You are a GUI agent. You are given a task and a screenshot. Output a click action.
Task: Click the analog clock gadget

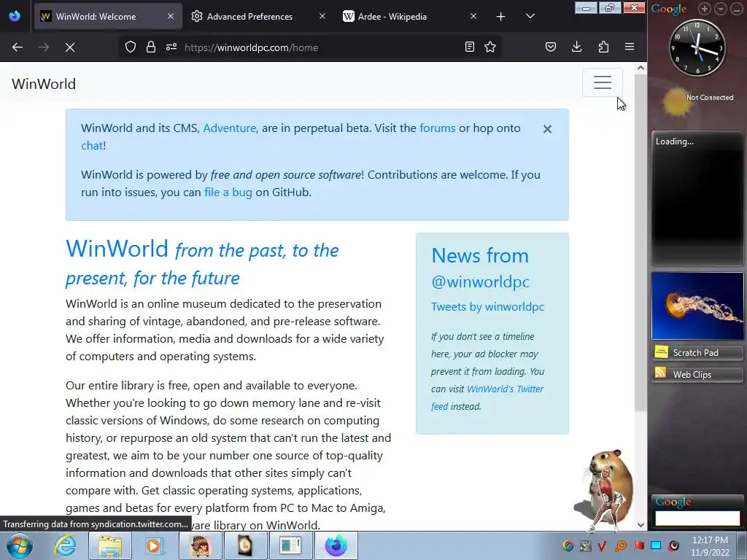pos(697,47)
